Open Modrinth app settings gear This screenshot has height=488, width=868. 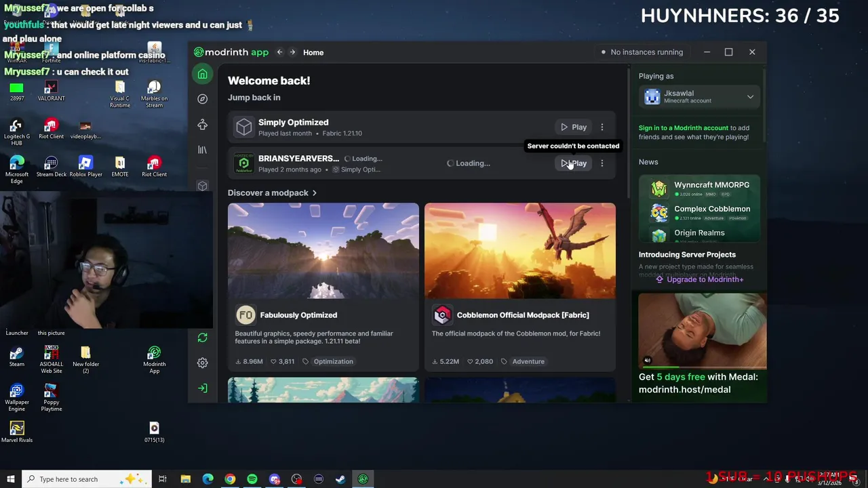(x=202, y=363)
